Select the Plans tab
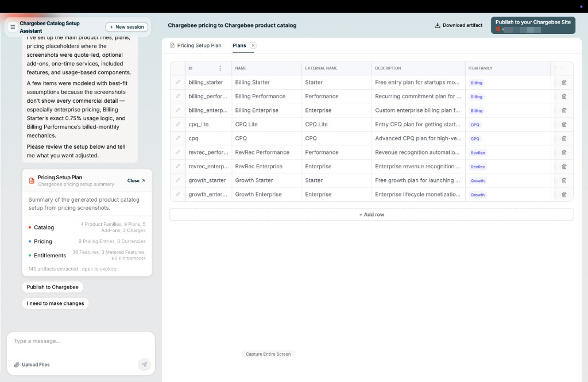The height and width of the screenshot is (382, 588). [x=239, y=45]
